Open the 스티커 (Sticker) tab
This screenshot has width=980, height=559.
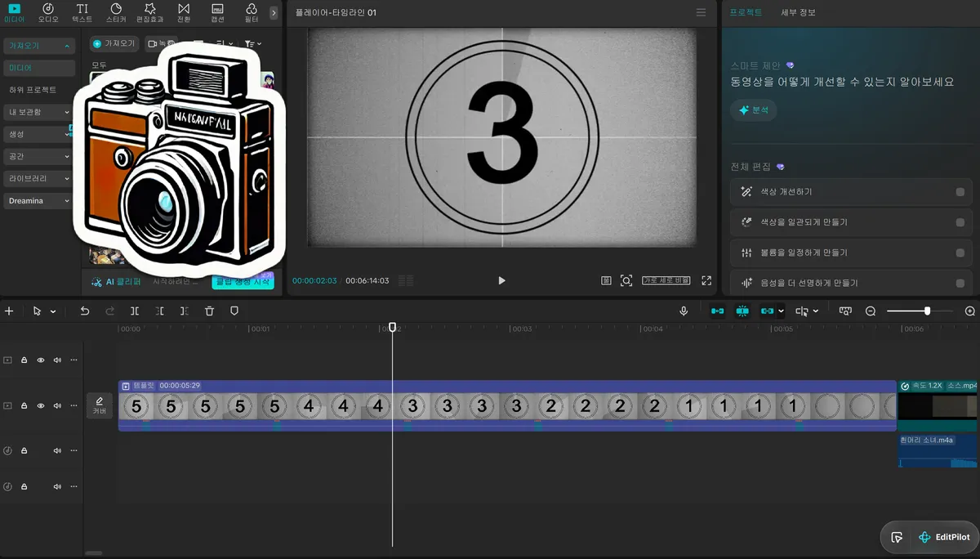(x=116, y=12)
